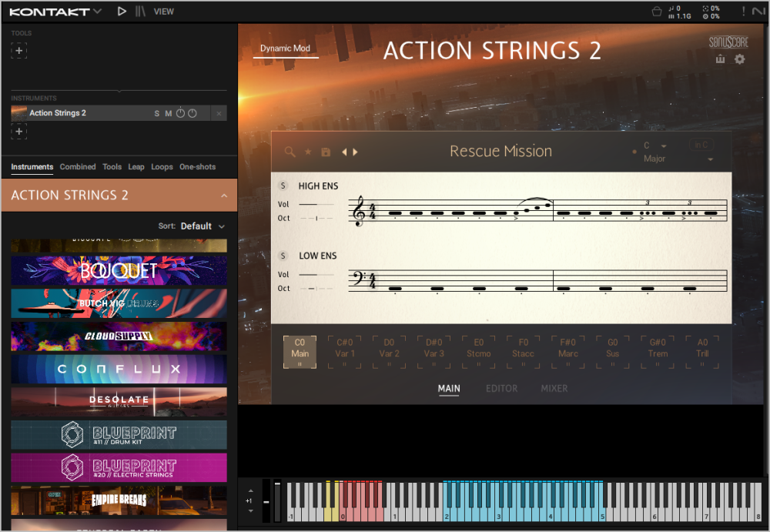Open the shop bag icon in the header

tap(657, 12)
